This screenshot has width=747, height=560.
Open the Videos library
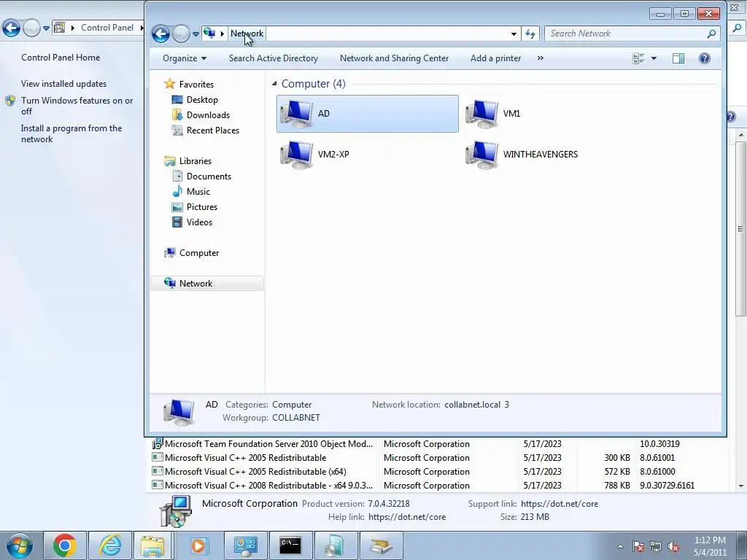pyautogui.click(x=199, y=222)
